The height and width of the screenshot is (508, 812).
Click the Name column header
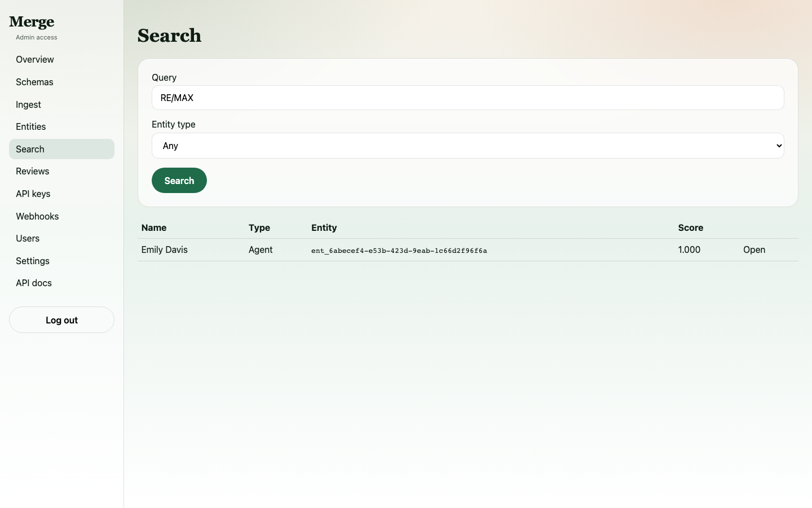click(154, 227)
